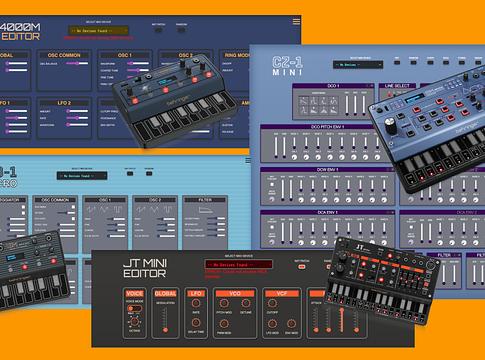Click the JT MINI EDITOR logo title
This screenshot has height=360, width=485.
click(145, 268)
